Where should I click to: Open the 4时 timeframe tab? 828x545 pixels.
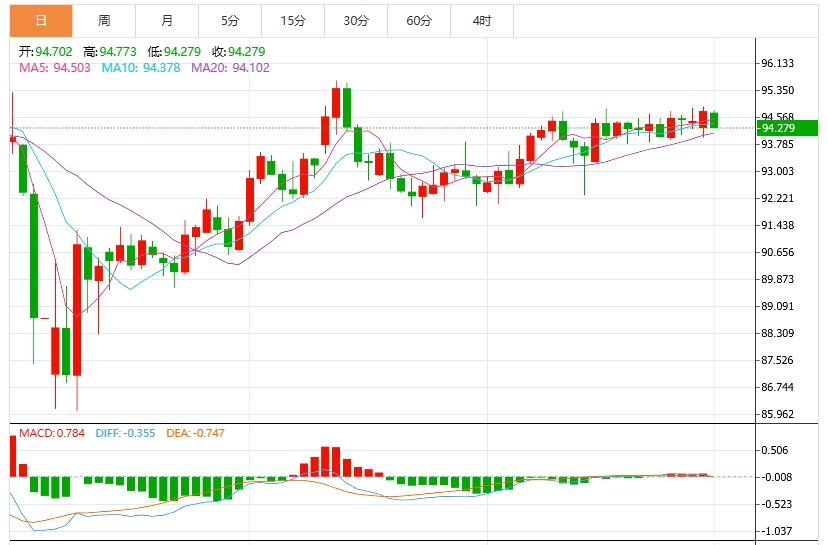click(x=482, y=21)
